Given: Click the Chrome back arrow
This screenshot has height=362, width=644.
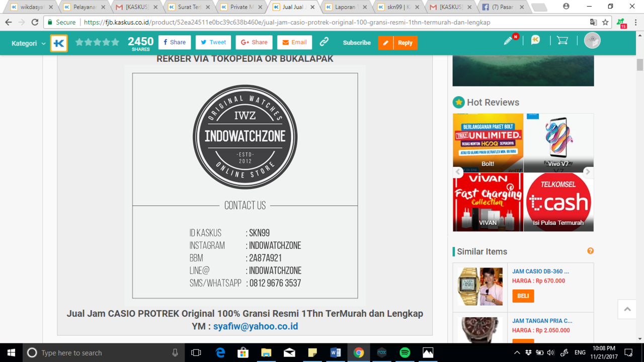Looking at the screenshot, I should pos(9,22).
